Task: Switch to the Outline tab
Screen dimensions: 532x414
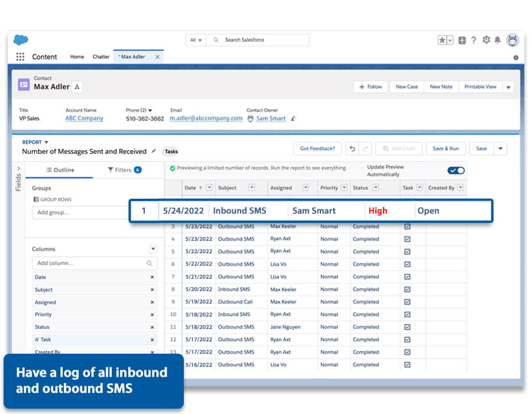Action: (x=60, y=170)
